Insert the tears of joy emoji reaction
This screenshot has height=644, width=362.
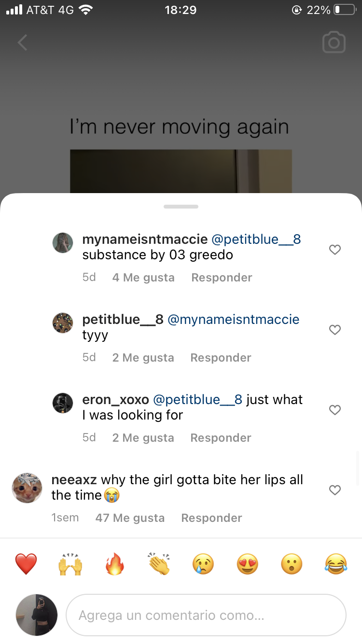(336, 564)
